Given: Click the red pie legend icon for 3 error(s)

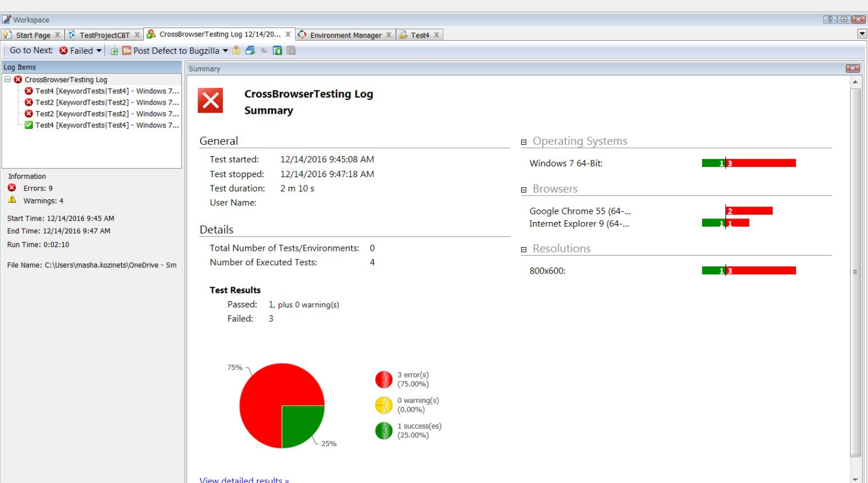Looking at the screenshot, I should (384, 379).
